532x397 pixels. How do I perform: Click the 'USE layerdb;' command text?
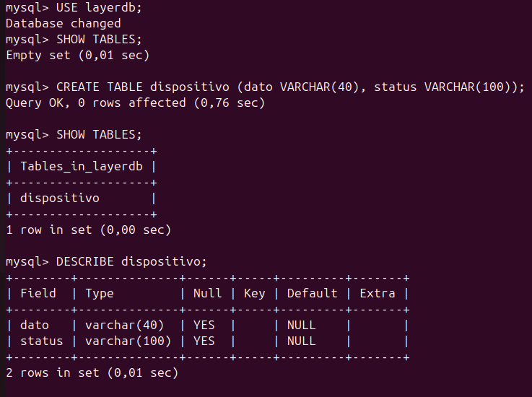click(x=99, y=7)
